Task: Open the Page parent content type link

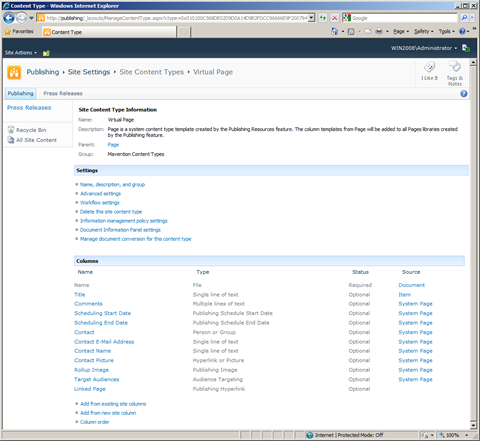Action: point(113,145)
